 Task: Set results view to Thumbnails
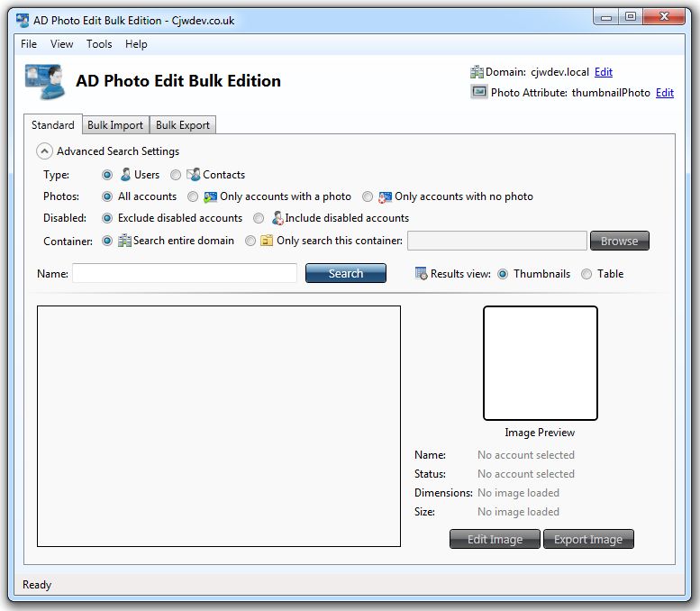503,274
